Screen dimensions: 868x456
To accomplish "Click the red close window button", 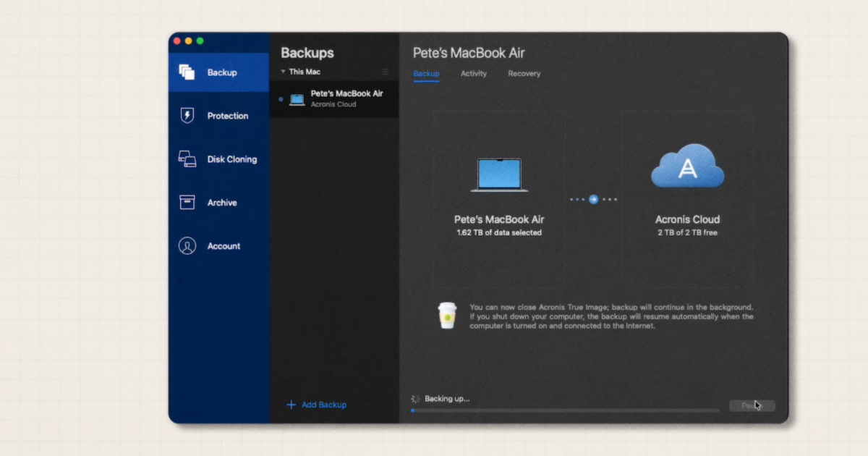I will coord(177,41).
